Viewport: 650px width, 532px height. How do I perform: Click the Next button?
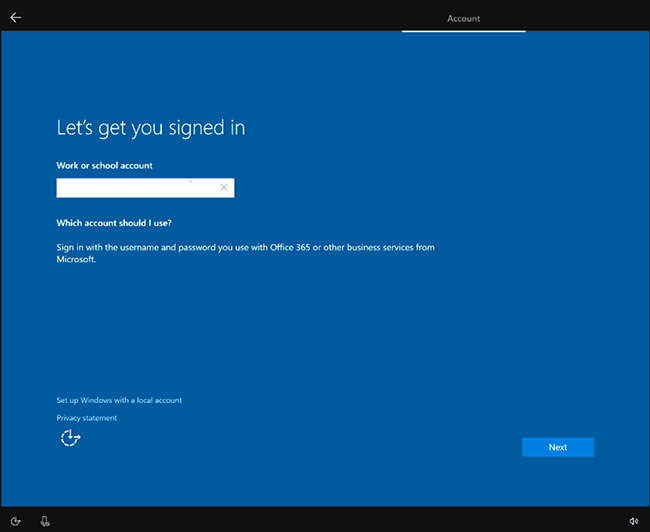(558, 447)
